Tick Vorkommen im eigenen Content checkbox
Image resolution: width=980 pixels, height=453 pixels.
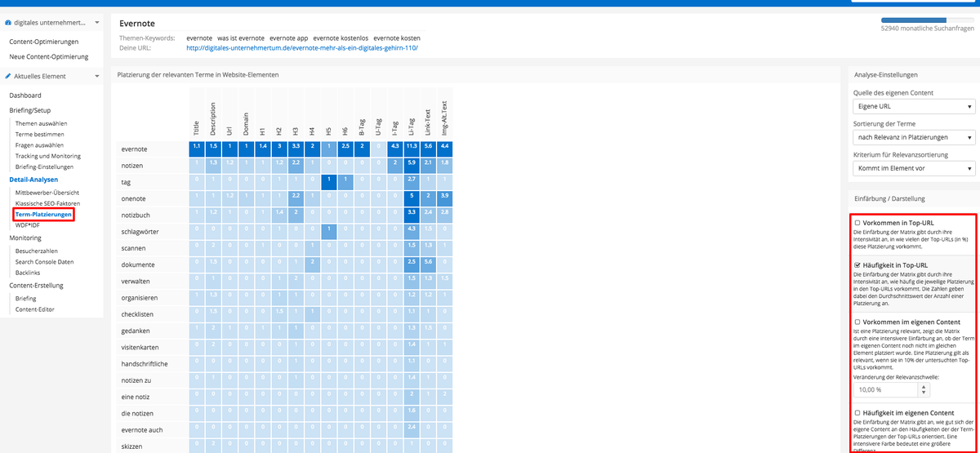coord(857,322)
